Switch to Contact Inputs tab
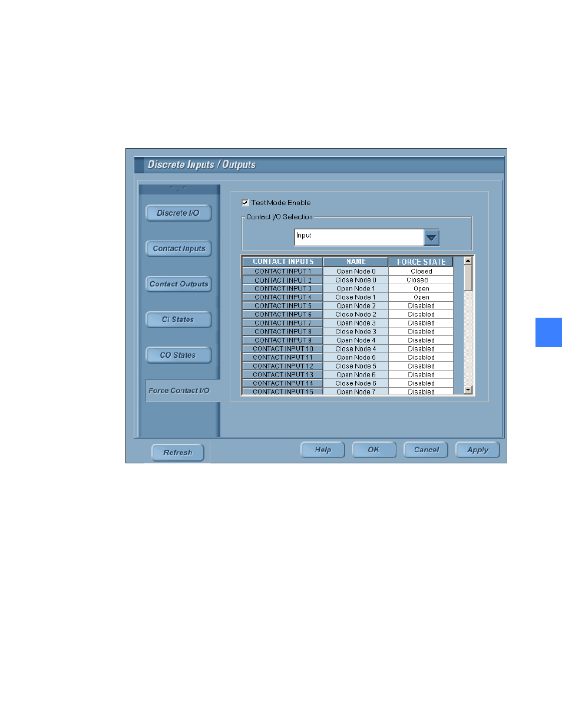This screenshot has width=562, height=728. point(178,249)
